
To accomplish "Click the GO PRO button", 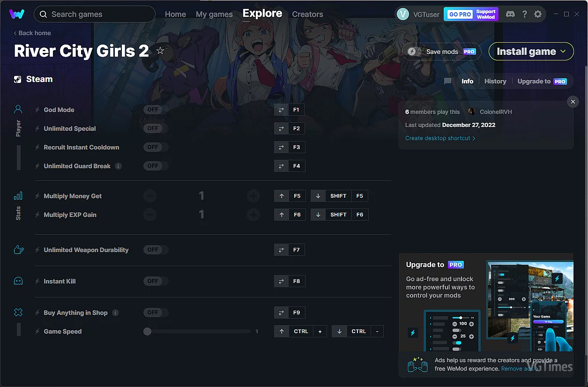I will pyautogui.click(x=460, y=14).
